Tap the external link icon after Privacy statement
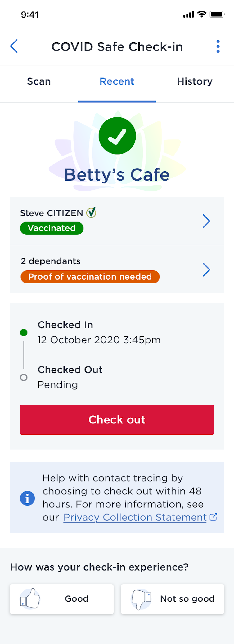The height and width of the screenshot is (644, 234). [x=214, y=517]
